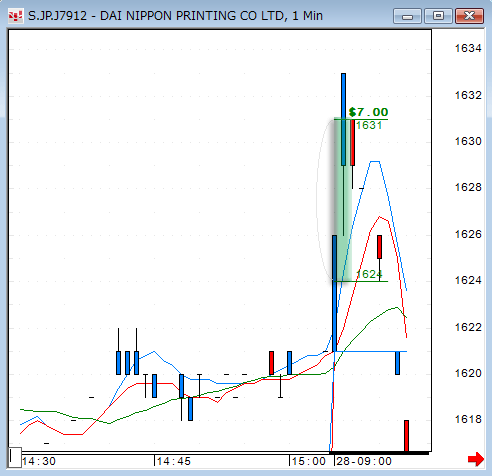Image resolution: width=492 pixels, height=476 pixels.
Task: Minimize the Dai Nippon Printing chart window
Action: pos(407,16)
